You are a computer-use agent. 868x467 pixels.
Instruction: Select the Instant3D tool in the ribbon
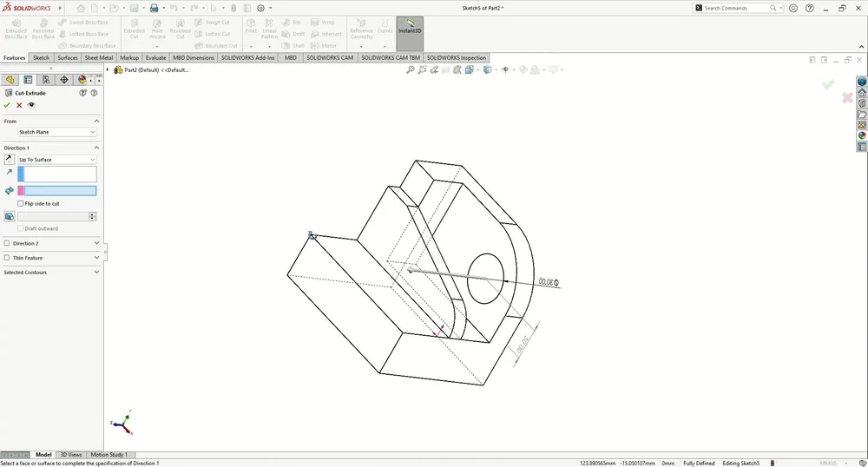tap(410, 31)
